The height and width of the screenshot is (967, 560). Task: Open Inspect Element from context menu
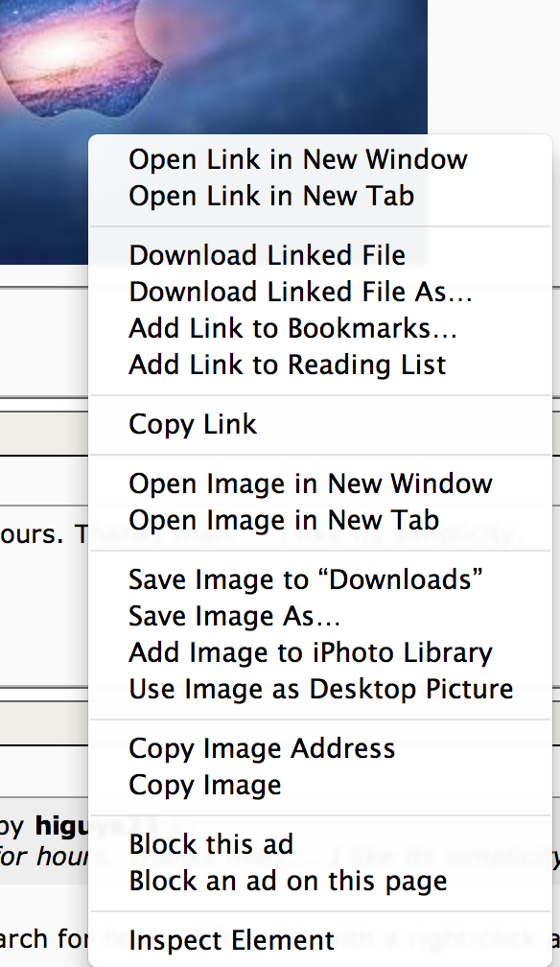pos(320,940)
